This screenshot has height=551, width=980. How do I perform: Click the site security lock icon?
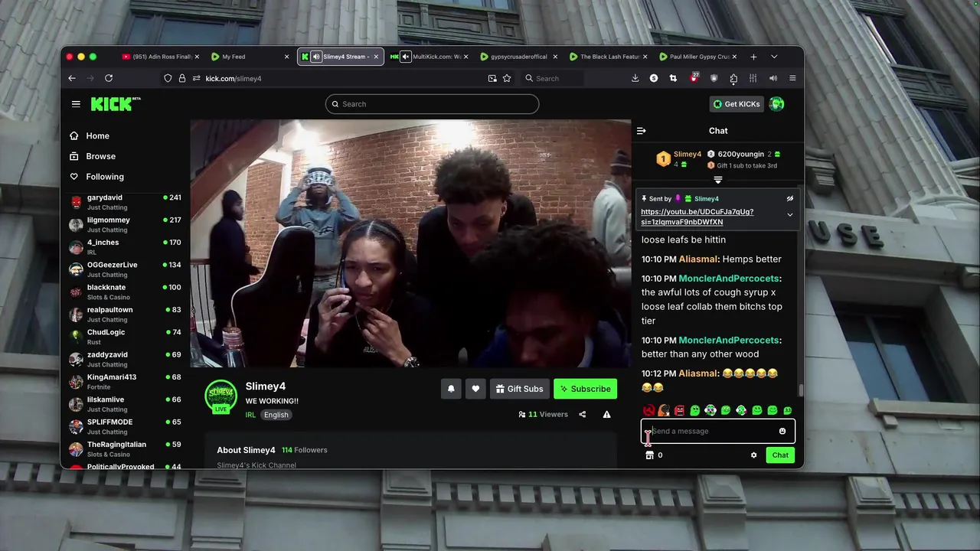tap(182, 78)
